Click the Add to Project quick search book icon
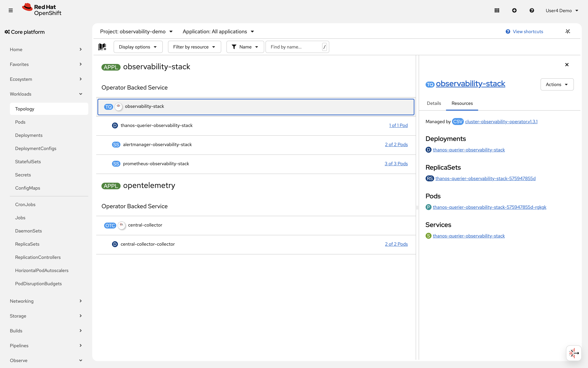 click(102, 47)
